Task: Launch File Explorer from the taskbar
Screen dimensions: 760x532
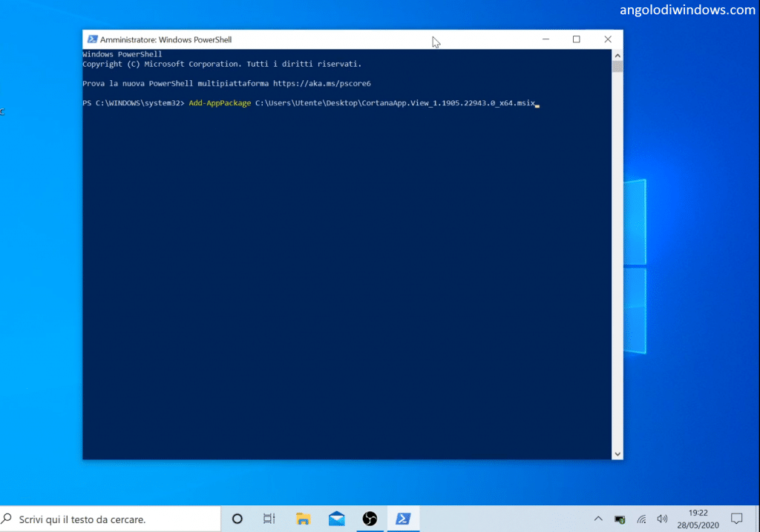Action: (303, 519)
